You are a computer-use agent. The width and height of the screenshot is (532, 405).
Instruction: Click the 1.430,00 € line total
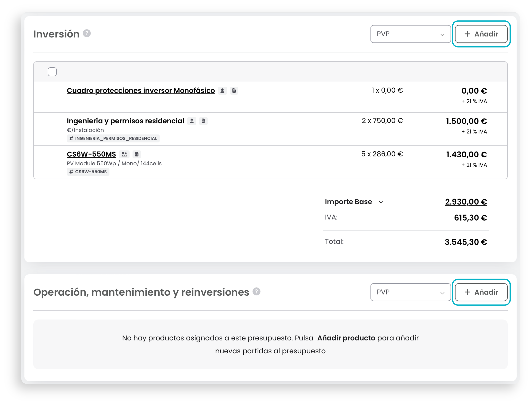(x=466, y=155)
